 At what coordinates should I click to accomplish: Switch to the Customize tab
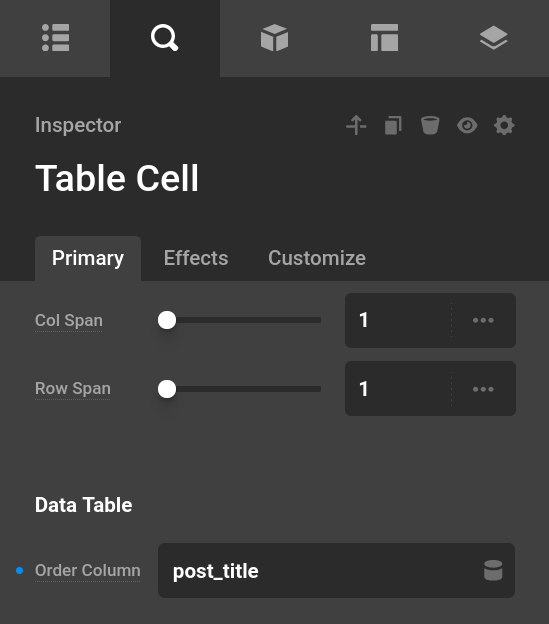[x=317, y=258]
